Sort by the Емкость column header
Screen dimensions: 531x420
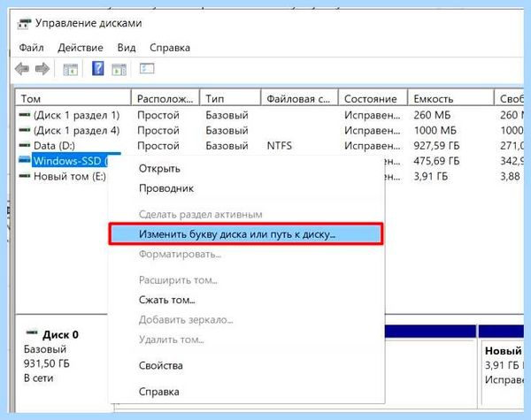click(x=450, y=98)
